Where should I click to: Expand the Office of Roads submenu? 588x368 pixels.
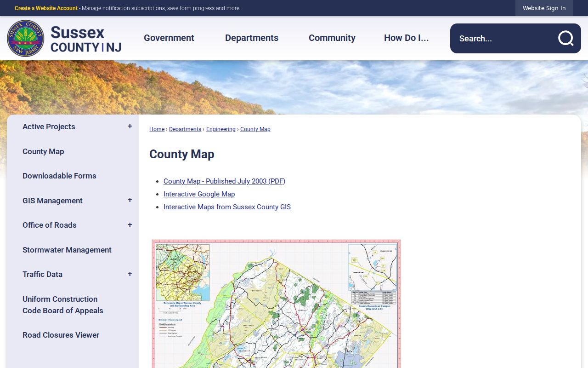click(130, 225)
